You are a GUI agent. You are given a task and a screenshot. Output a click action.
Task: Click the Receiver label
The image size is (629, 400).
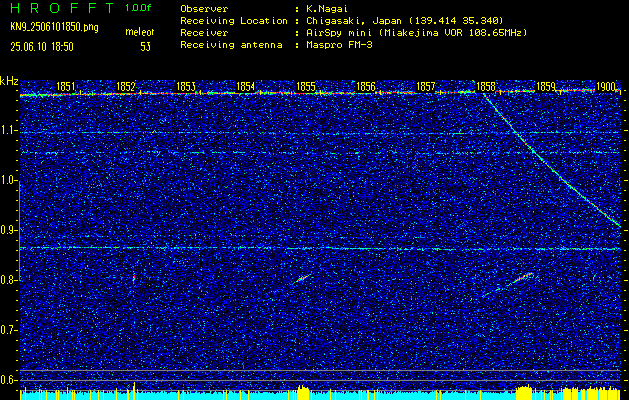click(x=204, y=33)
